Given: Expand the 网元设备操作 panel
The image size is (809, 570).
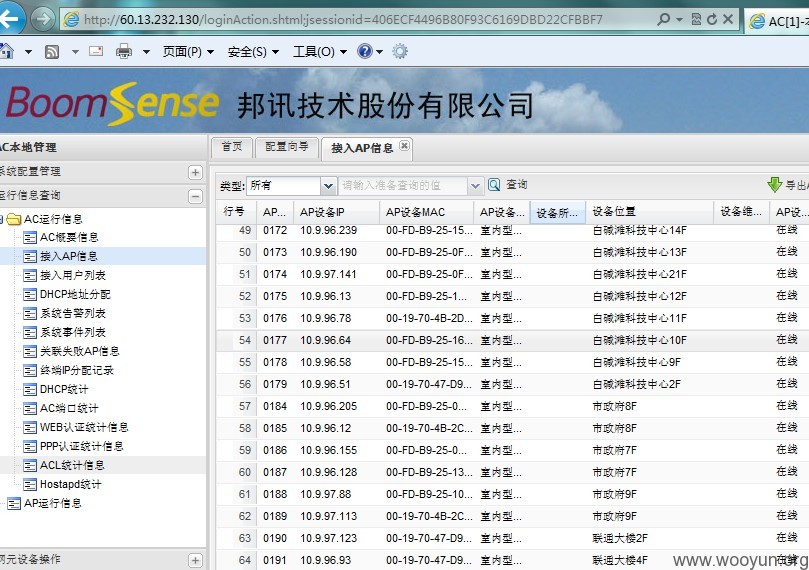Looking at the screenshot, I should pos(195,560).
